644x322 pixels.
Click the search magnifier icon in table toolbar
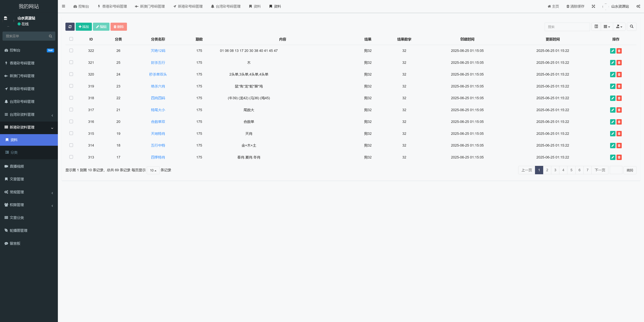[x=631, y=27]
